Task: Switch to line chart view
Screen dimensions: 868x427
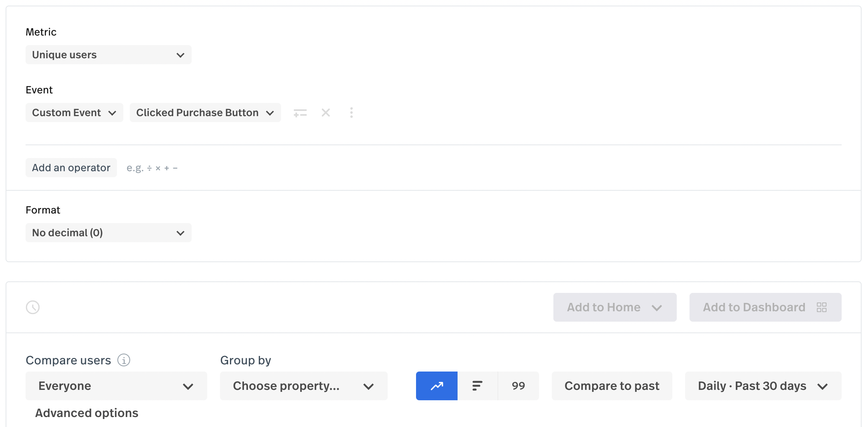Action: [x=437, y=386]
